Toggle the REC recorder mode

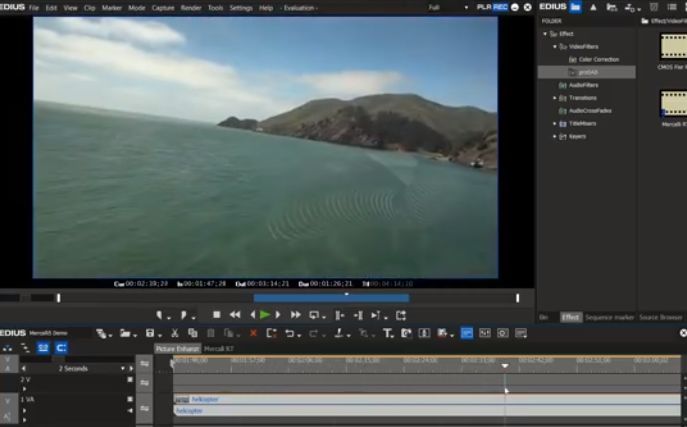click(500, 7)
